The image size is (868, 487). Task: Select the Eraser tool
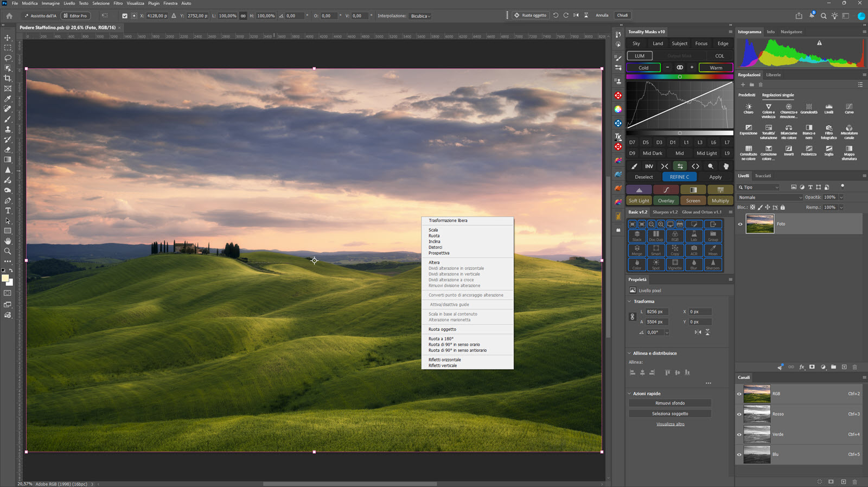[x=8, y=150]
